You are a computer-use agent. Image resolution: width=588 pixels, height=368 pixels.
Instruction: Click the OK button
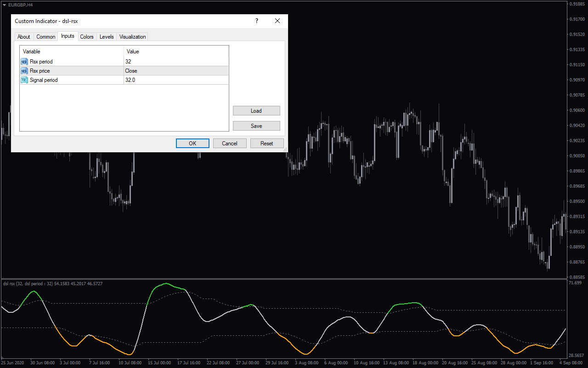click(x=192, y=144)
